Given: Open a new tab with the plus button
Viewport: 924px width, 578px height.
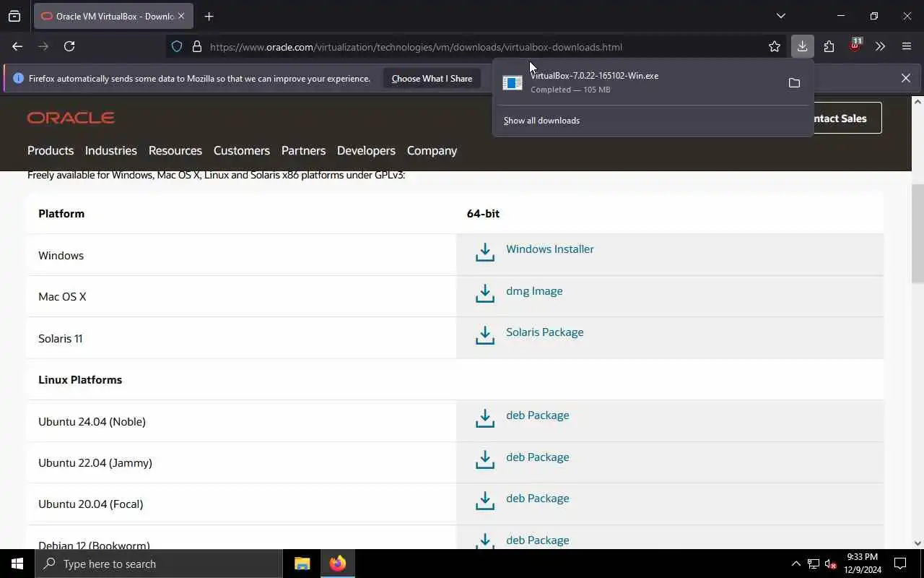Looking at the screenshot, I should [209, 16].
